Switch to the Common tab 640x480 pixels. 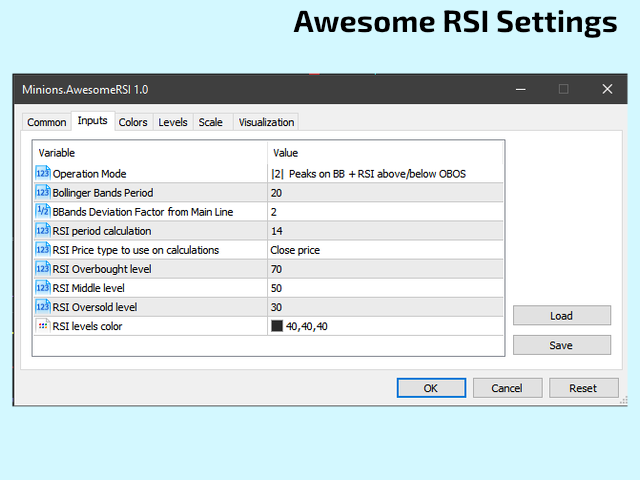coord(47,122)
